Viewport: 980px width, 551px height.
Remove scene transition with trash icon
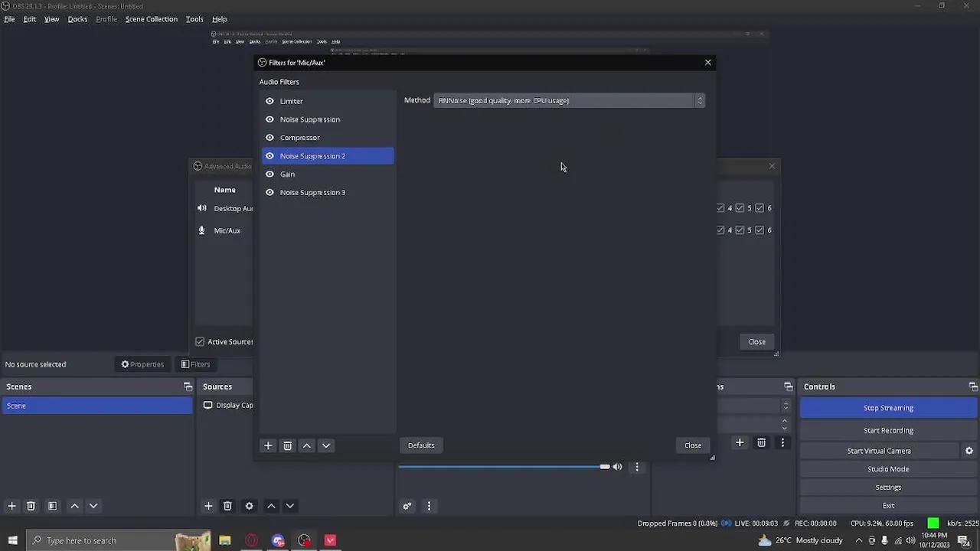pos(761,442)
